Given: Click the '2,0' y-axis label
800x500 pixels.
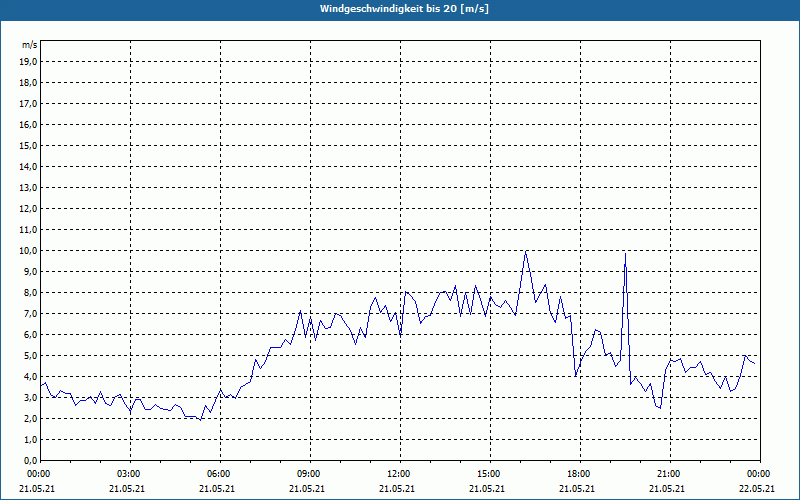Looking at the screenshot, I should (31, 419).
